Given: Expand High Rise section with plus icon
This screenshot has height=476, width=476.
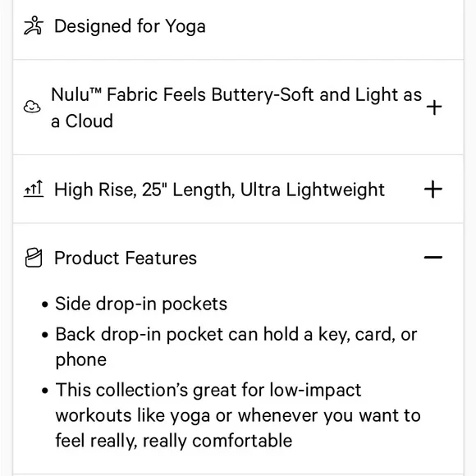Looking at the screenshot, I should click(x=433, y=190).
